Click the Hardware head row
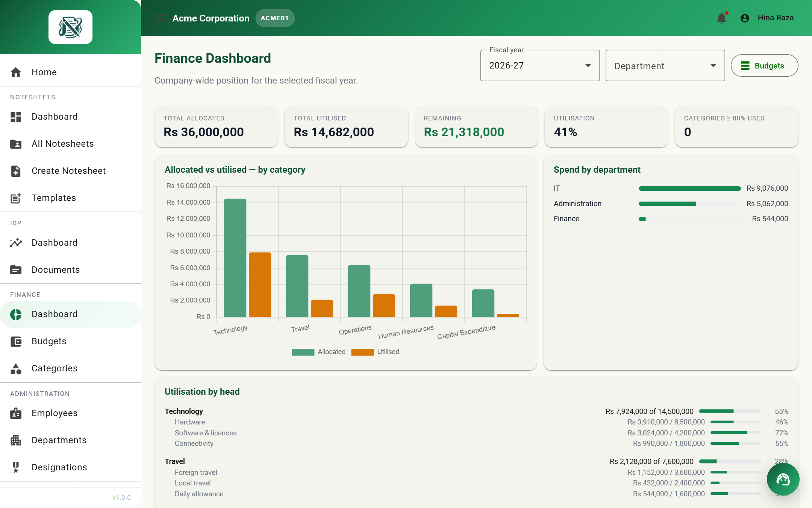The image size is (812, 508). [x=476, y=422]
